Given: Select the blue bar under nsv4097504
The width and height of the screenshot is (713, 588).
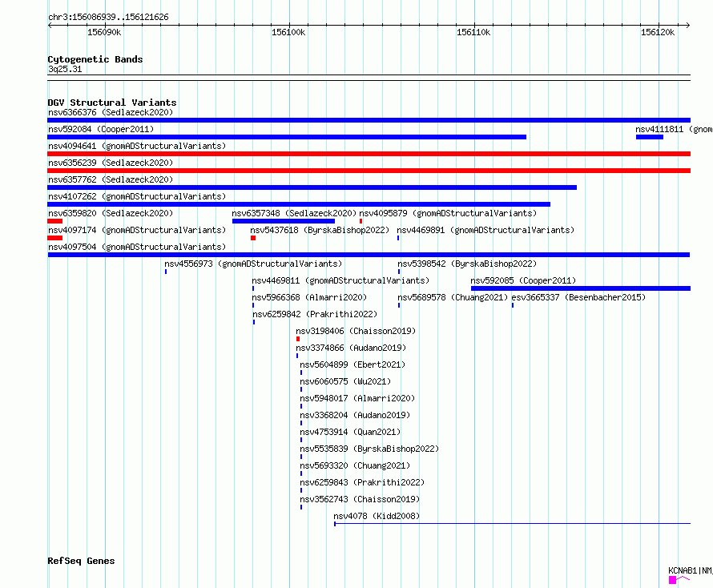Looking at the screenshot, I should point(369,255).
